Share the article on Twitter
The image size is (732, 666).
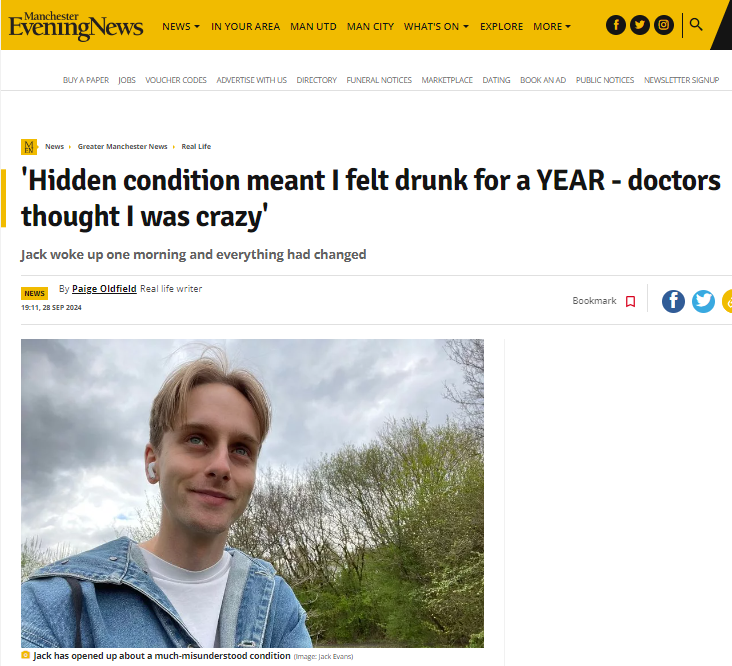[x=704, y=301]
